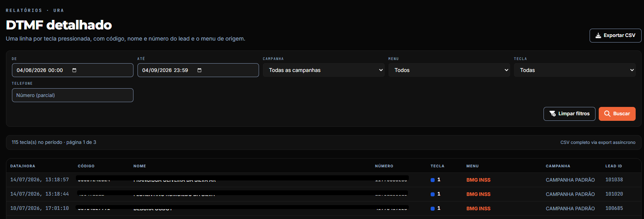The height and width of the screenshot is (219, 644).
Task: Click the timestamp 10/07/2026, 17:01:10
Action: [x=39, y=208]
